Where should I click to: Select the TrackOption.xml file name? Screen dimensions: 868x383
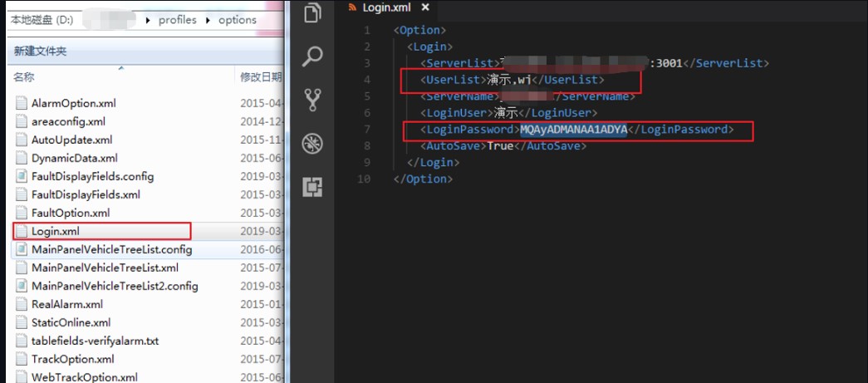click(x=72, y=359)
